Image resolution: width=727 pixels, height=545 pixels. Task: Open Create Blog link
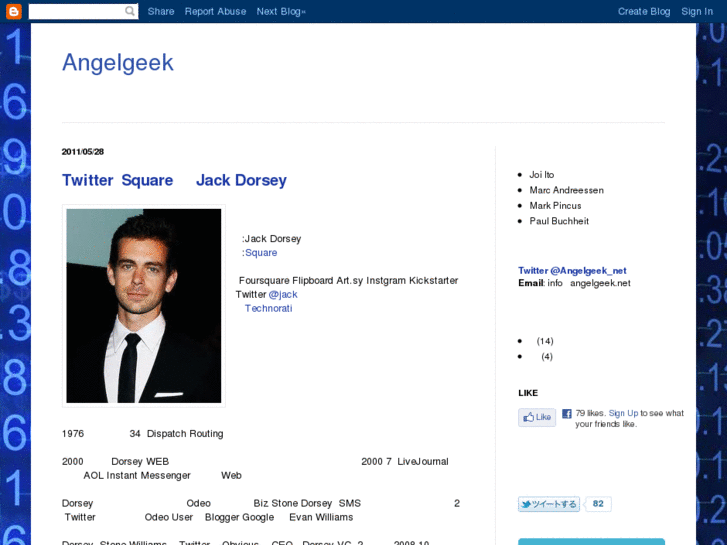click(644, 12)
